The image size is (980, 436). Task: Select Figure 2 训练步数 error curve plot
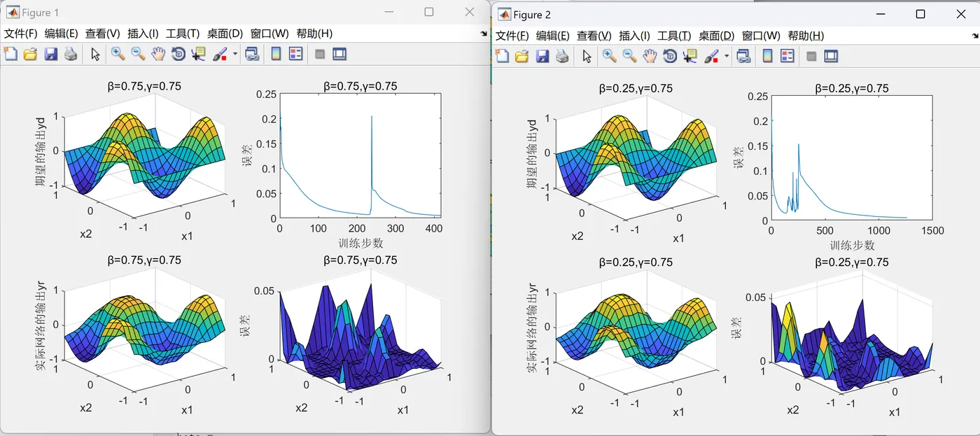[852, 158]
